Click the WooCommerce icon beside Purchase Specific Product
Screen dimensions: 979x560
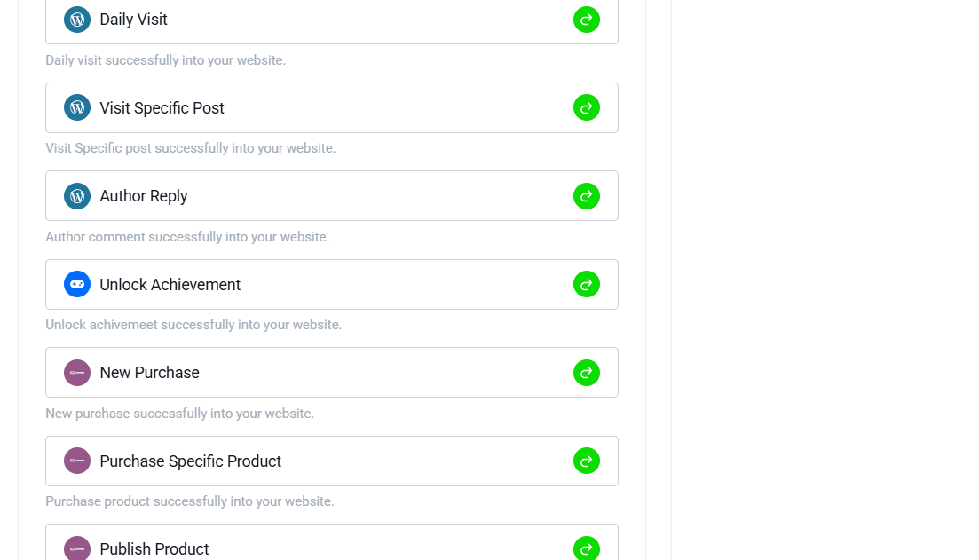(x=77, y=461)
